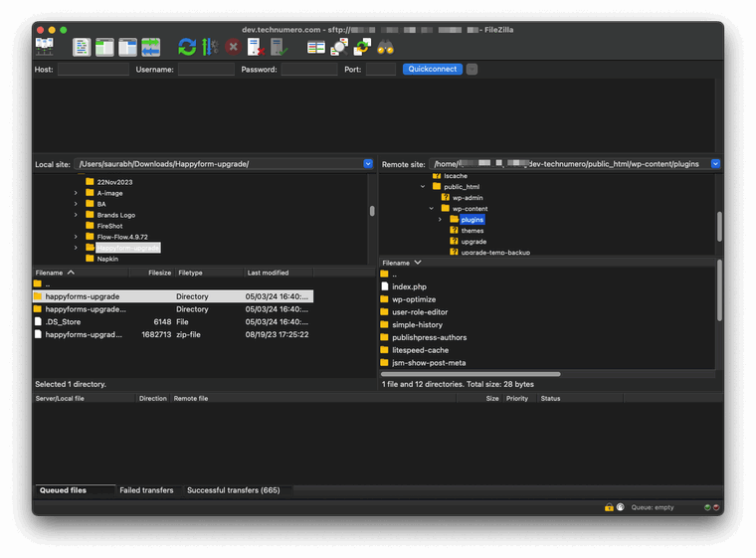Select 22Nov2023 folder in local tree
The width and height of the screenshot is (756, 558).
114,182
